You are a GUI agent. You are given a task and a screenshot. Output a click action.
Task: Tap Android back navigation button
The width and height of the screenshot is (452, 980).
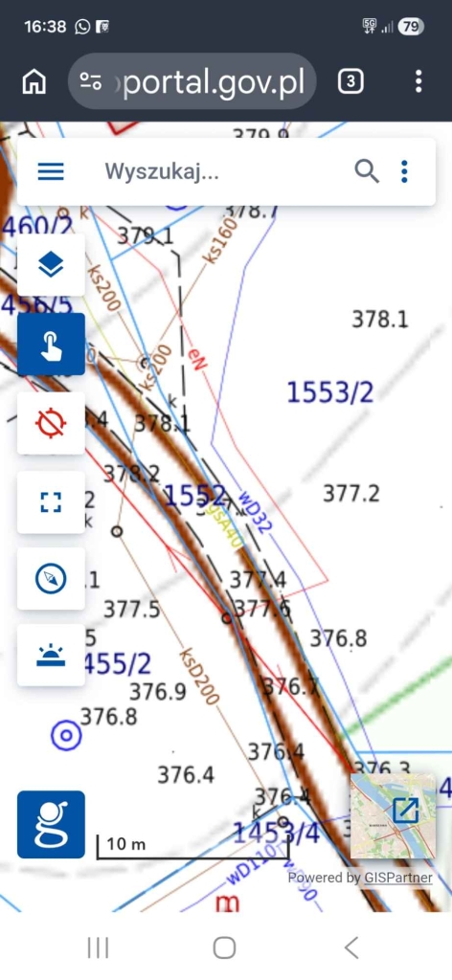352,948
